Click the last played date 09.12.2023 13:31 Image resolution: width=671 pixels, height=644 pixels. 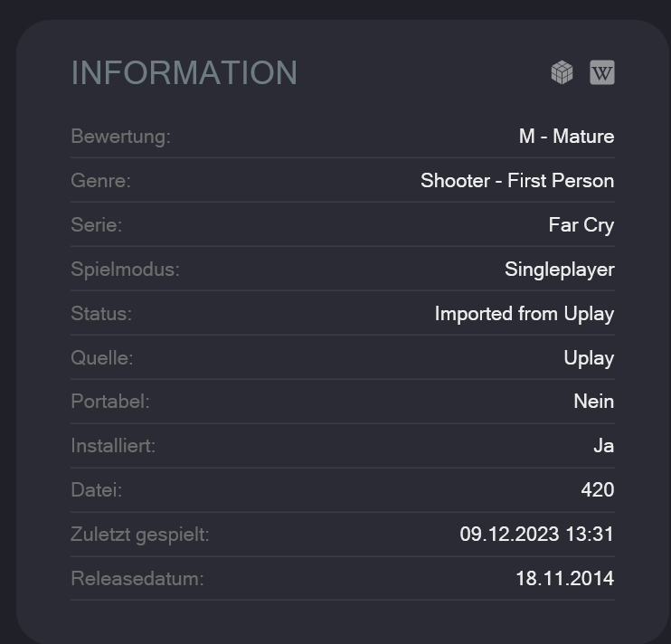(536, 534)
